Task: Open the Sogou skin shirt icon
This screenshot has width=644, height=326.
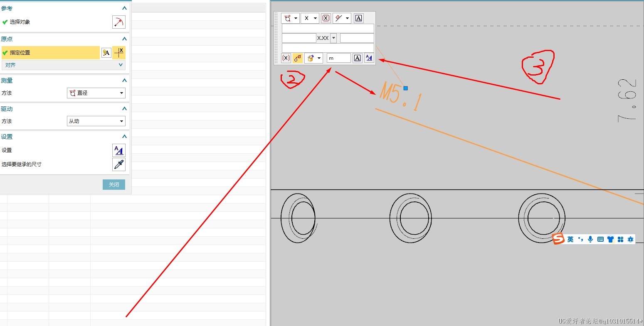Action: tap(610, 239)
